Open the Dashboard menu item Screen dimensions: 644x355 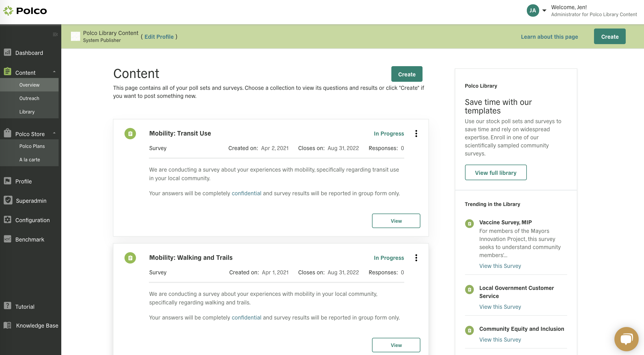click(x=29, y=53)
